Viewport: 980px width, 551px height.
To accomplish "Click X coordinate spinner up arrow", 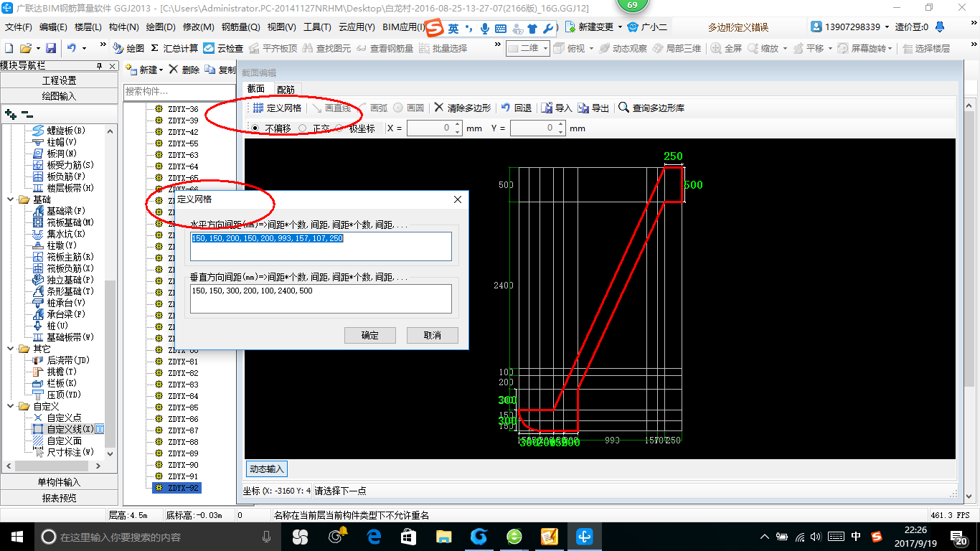I will click(x=457, y=126).
